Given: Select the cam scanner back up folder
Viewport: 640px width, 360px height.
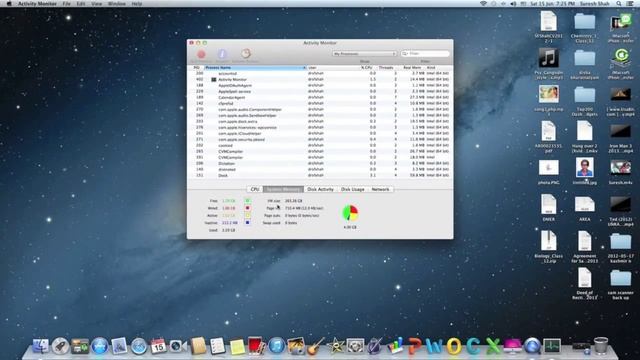Looking at the screenshot, I should tap(620, 278).
